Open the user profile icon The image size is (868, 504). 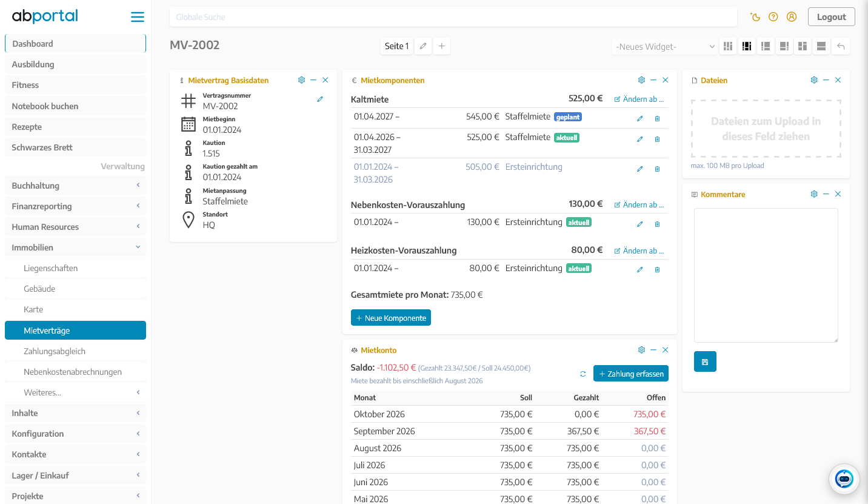792,17
